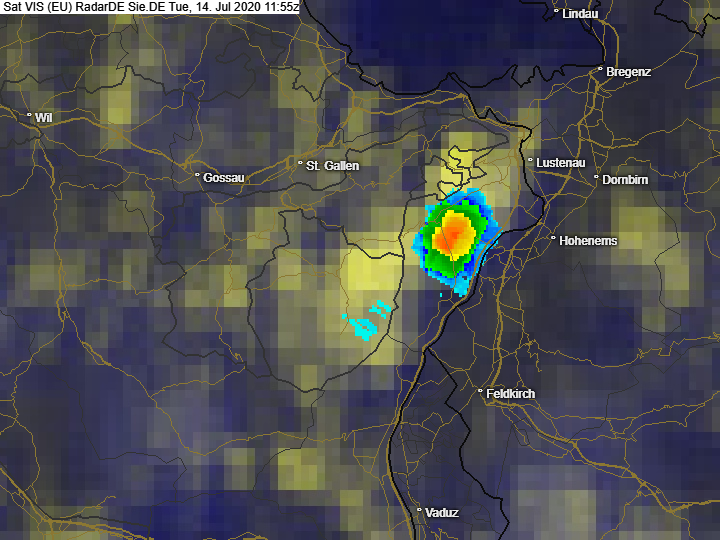Click the "Bregenz" city name label
This screenshot has width=720, height=540.
630,73
